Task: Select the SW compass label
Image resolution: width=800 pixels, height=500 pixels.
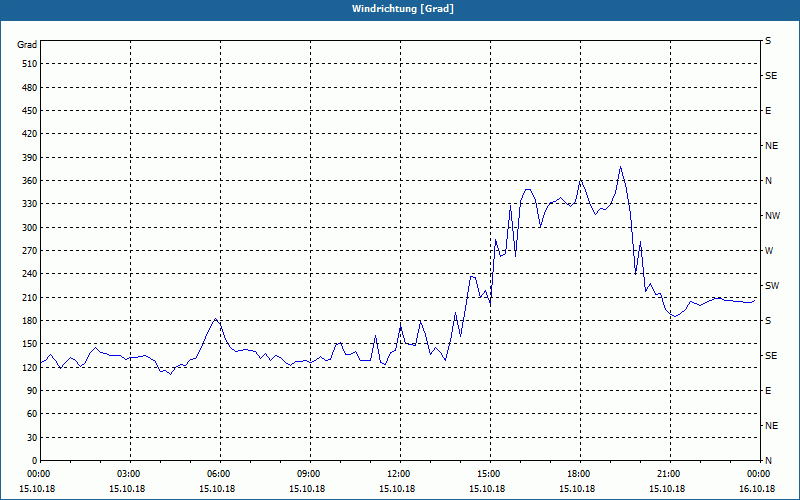Action: [772, 286]
